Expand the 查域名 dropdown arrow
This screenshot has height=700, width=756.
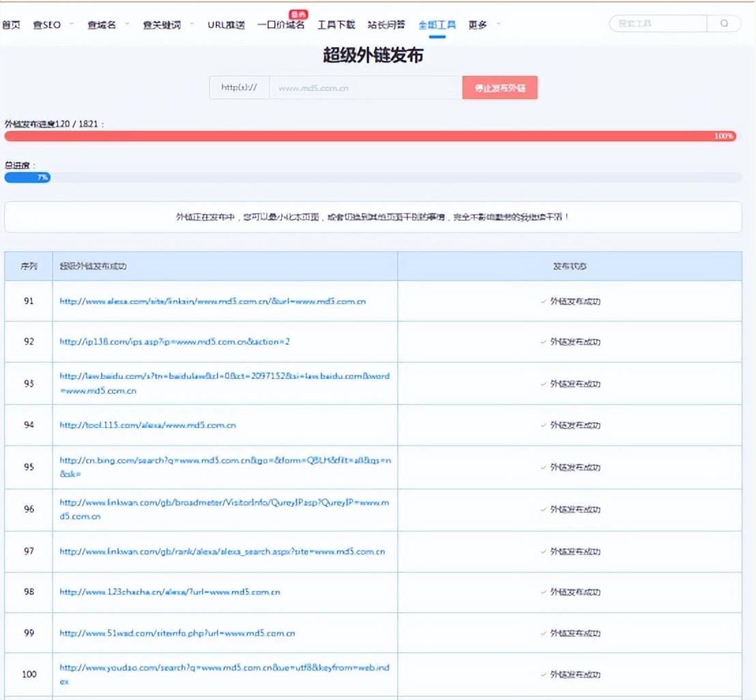tap(127, 24)
